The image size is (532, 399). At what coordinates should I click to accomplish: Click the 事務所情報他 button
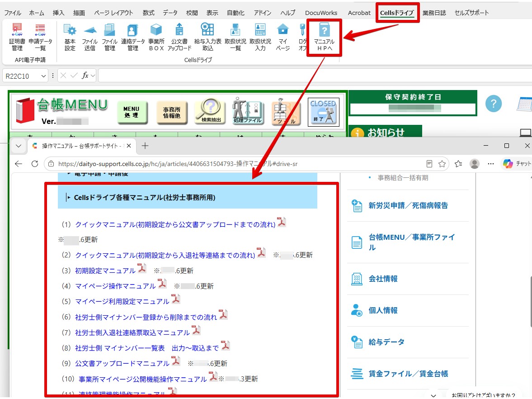tap(172, 112)
